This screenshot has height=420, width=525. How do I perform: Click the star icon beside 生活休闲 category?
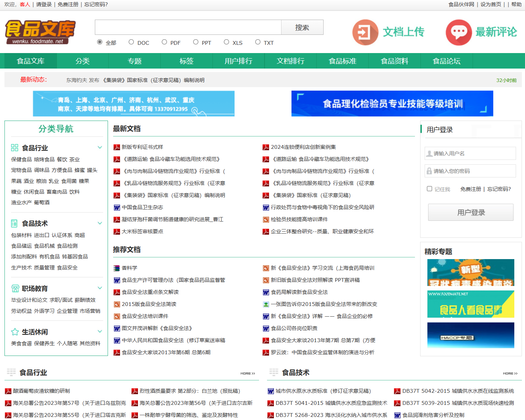15,332
